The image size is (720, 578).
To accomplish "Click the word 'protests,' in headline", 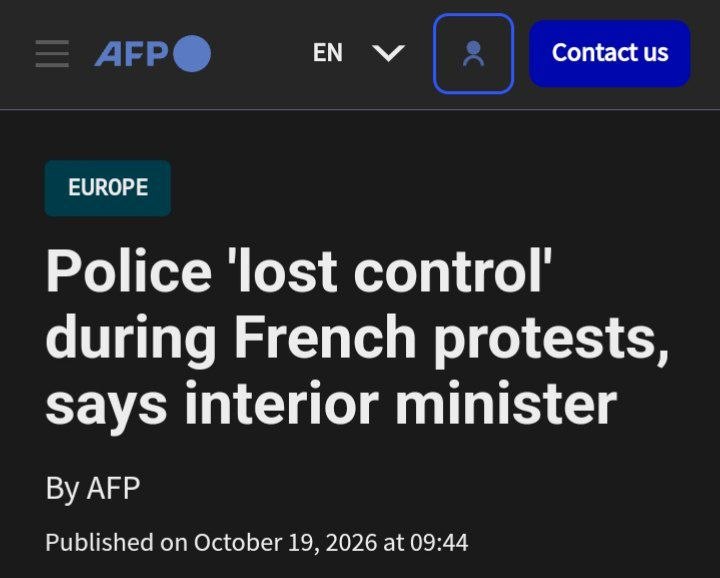I will pos(551,342).
